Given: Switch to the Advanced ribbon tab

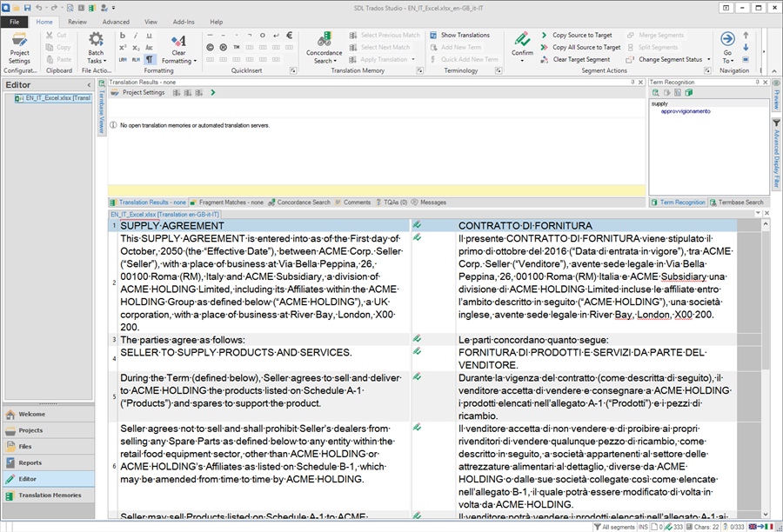Looking at the screenshot, I should pos(116,22).
